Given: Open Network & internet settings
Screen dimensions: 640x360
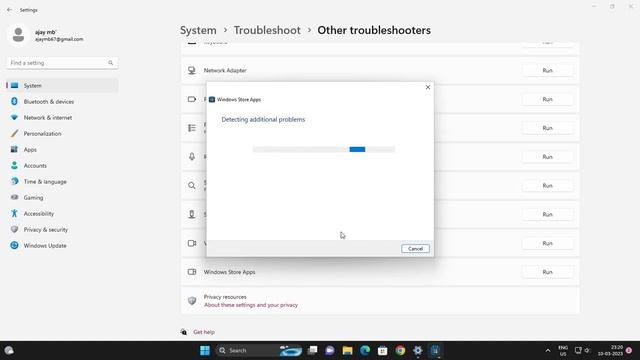Looking at the screenshot, I should pyautogui.click(x=62, y=118).
